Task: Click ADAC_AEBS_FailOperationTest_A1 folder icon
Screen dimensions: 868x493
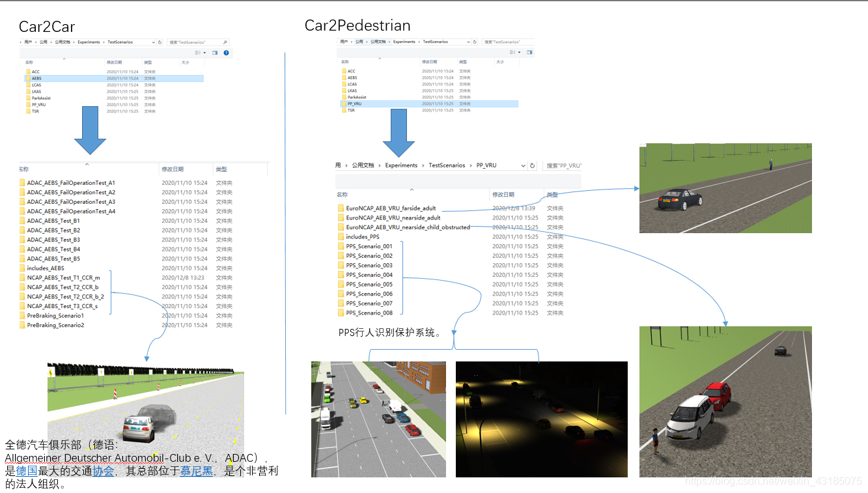Action: (x=22, y=183)
